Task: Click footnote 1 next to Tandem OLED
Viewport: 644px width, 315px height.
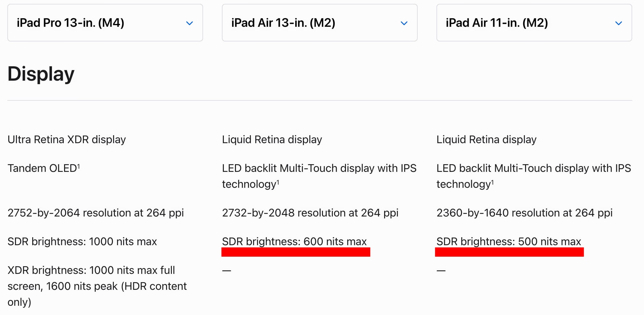Action: coord(79,166)
